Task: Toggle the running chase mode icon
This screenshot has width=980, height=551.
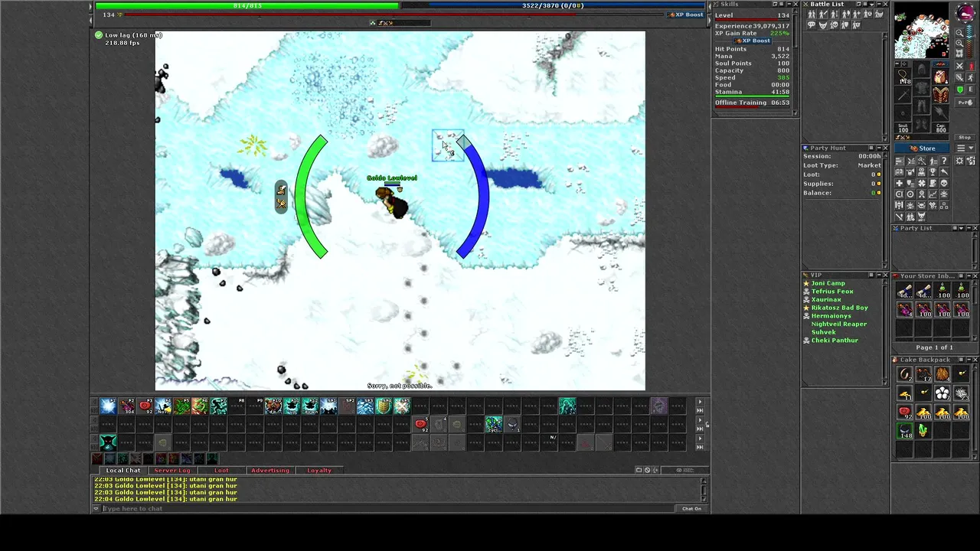Action: (x=970, y=77)
